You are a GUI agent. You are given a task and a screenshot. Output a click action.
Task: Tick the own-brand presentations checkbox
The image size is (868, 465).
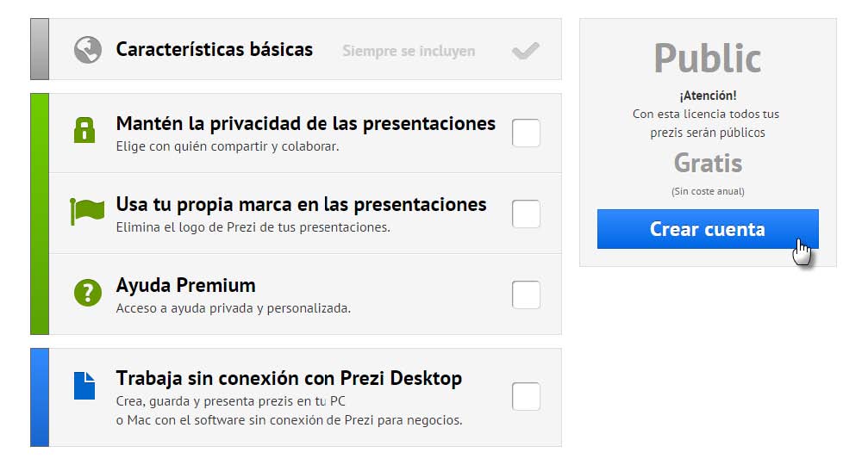[526, 214]
